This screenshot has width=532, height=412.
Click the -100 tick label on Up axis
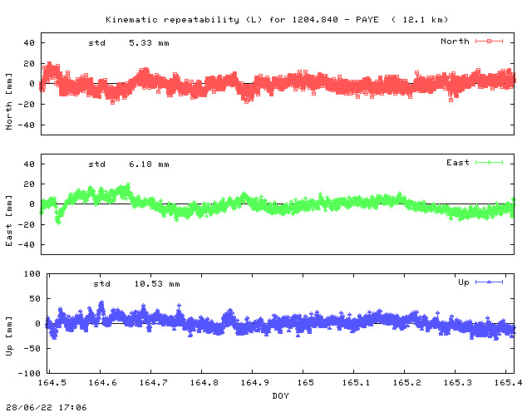click(x=29, y=373)
